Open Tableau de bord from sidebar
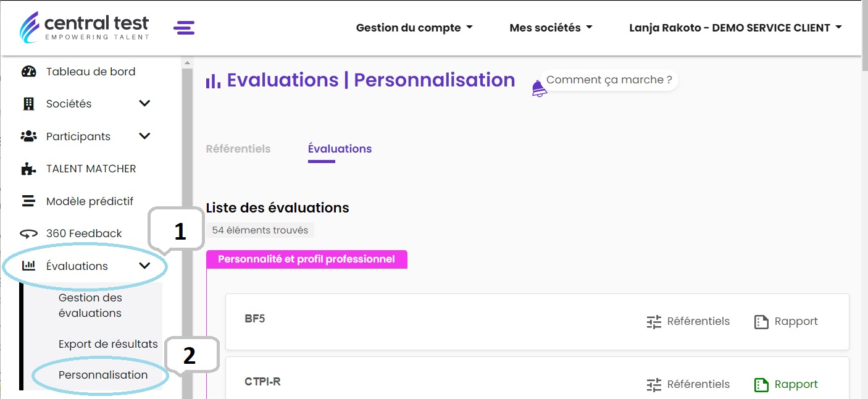The height and width of the screenshot is (399, 868). (x=90, y=72)
